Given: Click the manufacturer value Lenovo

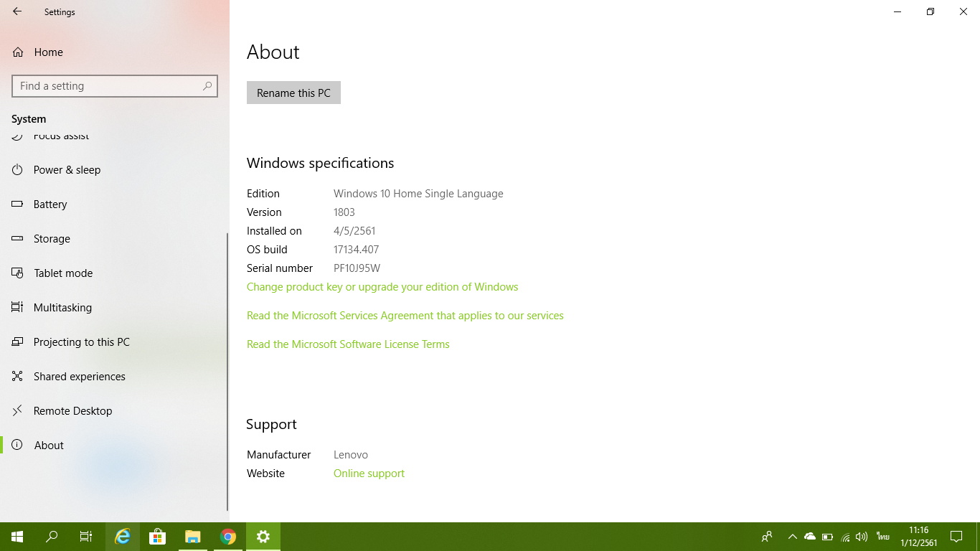Looking at the screenshot, I should pos(351,455).
